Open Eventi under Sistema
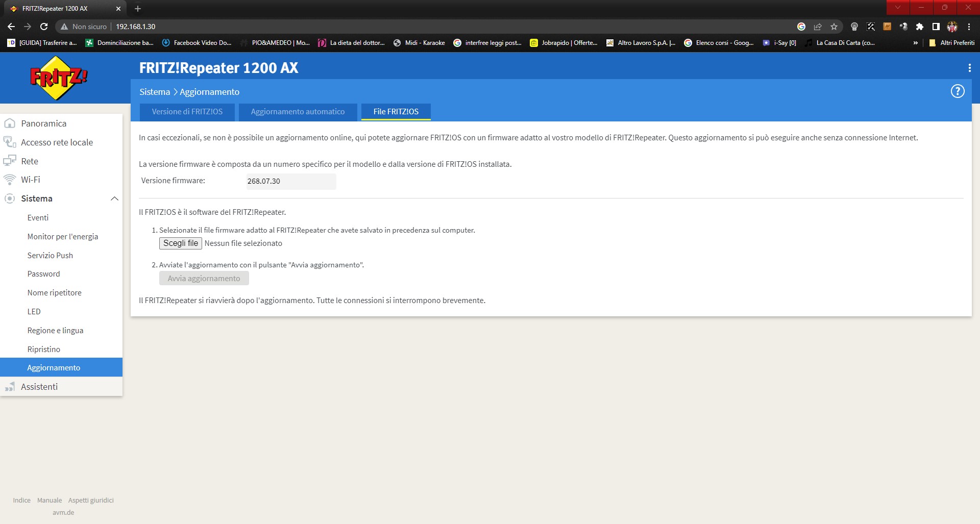 pyautogui.click(x=38, y=217)
